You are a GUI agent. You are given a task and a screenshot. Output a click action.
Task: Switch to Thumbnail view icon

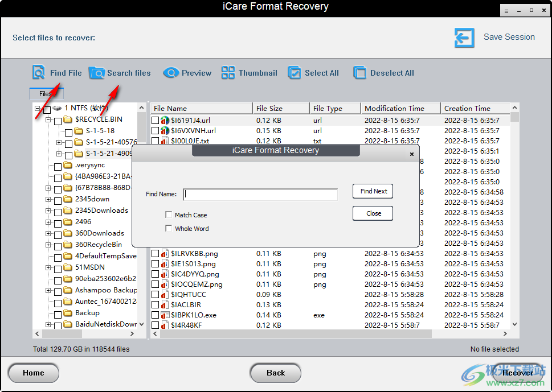tap(228, 73)
